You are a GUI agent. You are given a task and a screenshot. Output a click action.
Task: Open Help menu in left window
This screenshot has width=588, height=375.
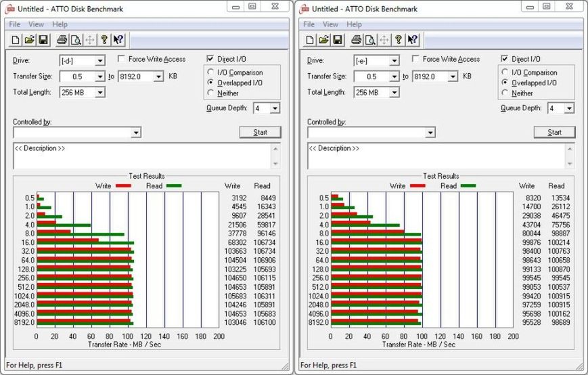click(60, 24)
